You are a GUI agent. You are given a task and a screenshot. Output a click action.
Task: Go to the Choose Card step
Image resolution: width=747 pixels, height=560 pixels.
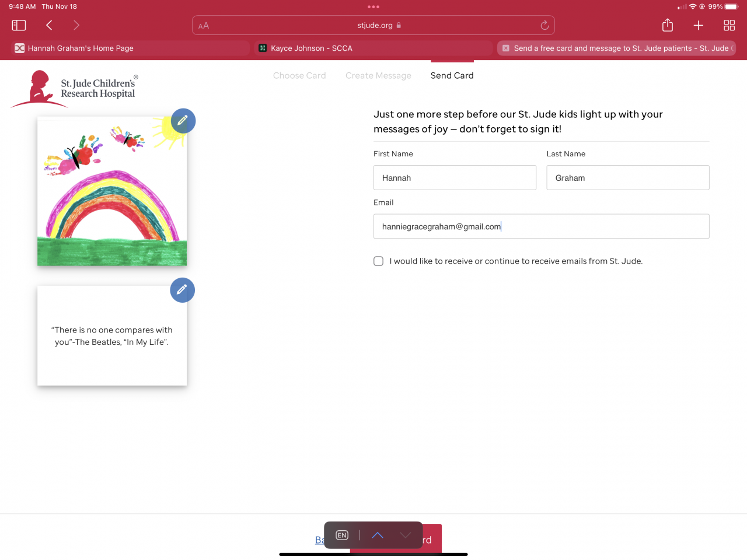(x=299, y=75)
